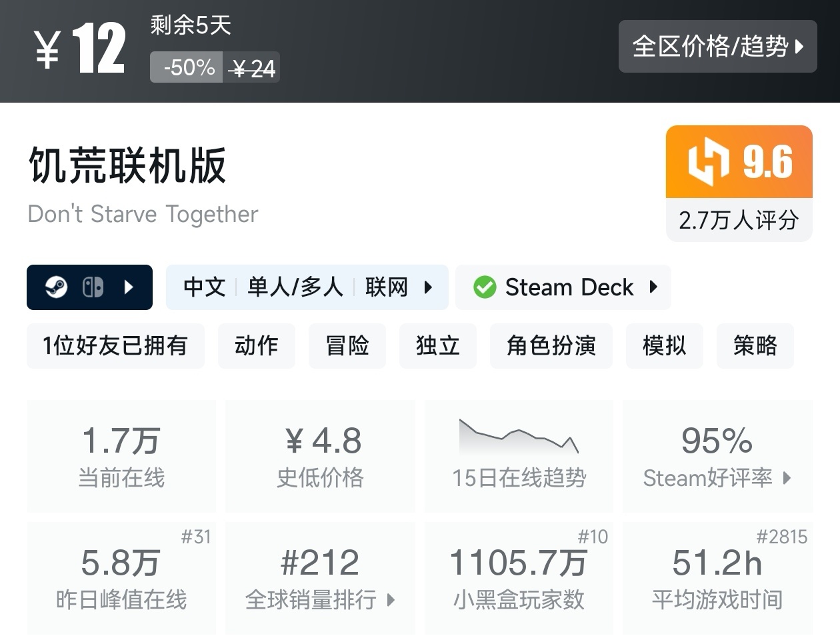Select the 角色扮演 genre tag
Image resolution: width=840 pixels, height=642 pixels.
pyautogui.click(x=551, y=345)
